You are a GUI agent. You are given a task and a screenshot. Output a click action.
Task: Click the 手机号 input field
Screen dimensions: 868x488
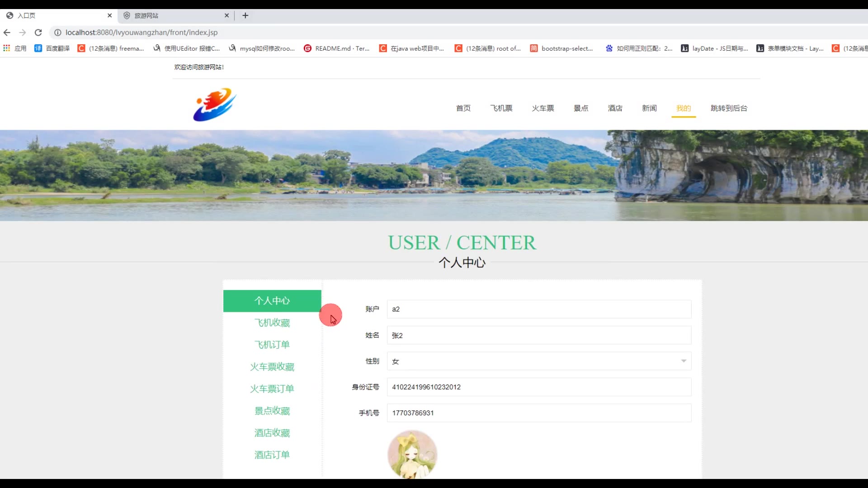[539, 413]
